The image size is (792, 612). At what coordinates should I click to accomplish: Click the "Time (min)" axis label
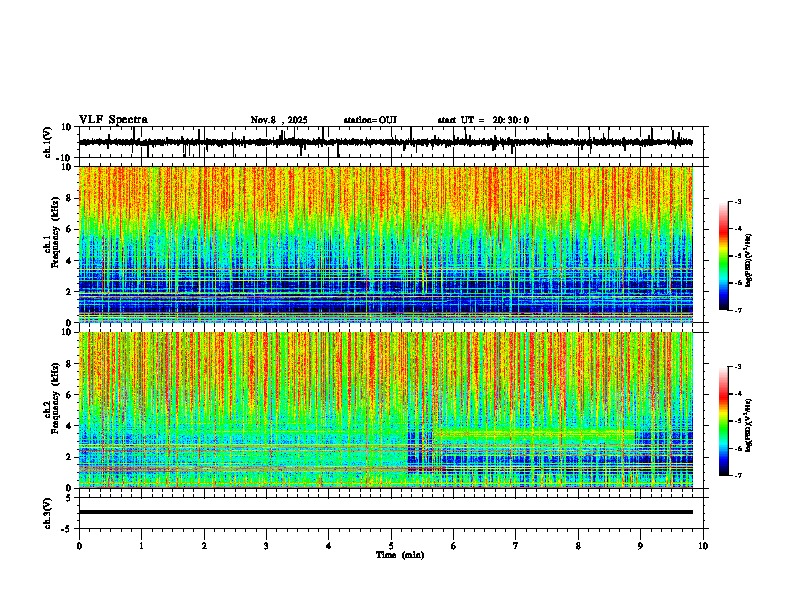pyautogui.click(x=400, y=555)
